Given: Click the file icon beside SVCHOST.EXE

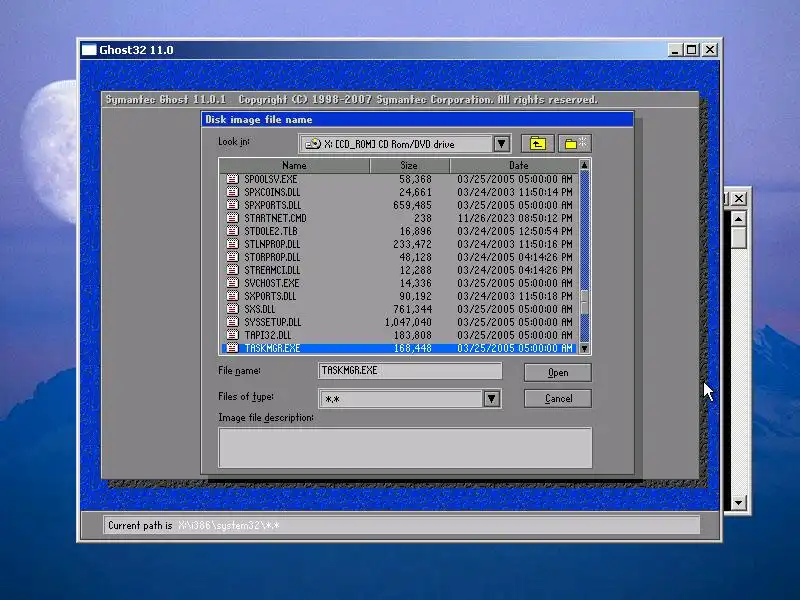Looking at the screenshot, I should [233, 283].
